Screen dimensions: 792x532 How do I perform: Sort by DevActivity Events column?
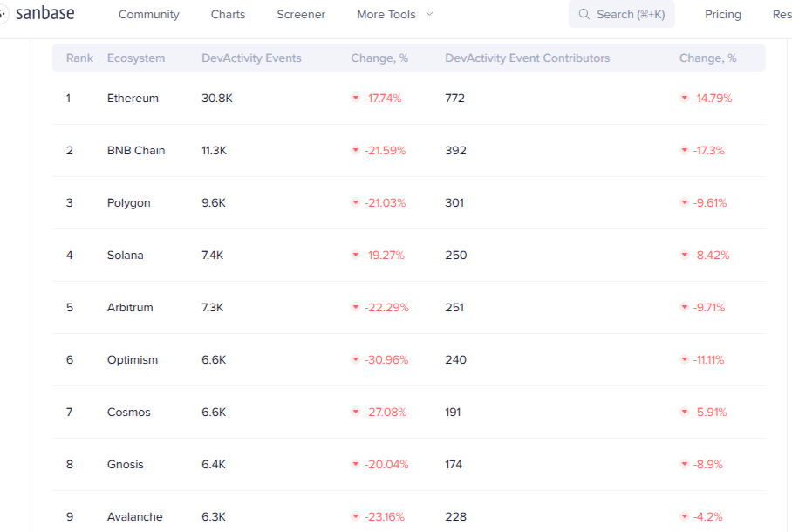click(251, 58)
